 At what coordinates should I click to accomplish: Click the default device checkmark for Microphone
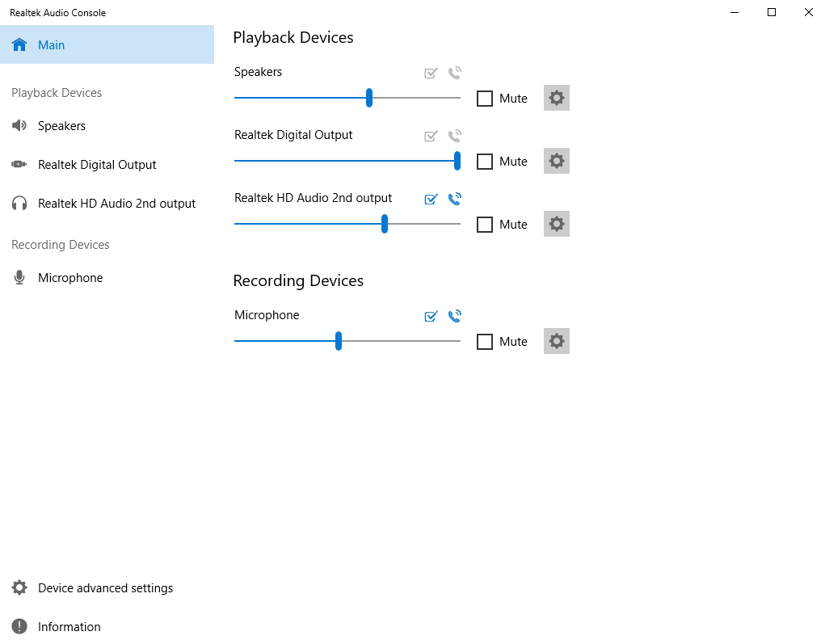pos(431,316)
